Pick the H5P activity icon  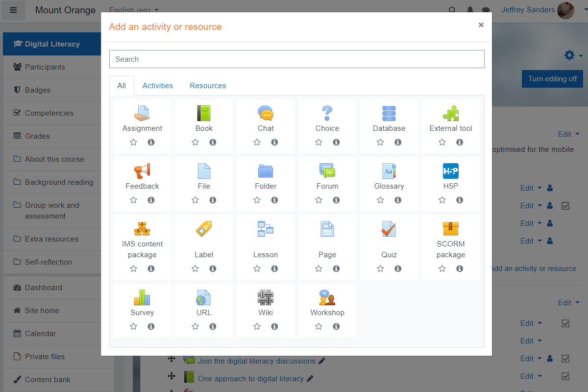pos(450,171)
